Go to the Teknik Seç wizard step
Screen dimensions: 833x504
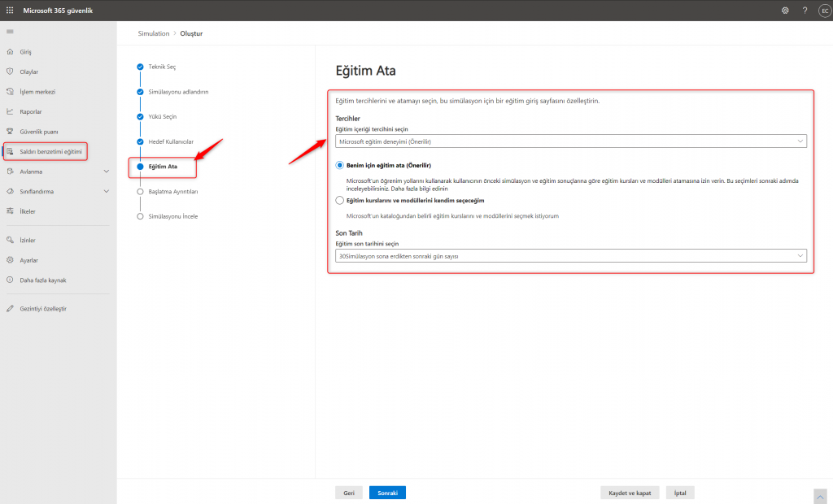click(161, 67)
